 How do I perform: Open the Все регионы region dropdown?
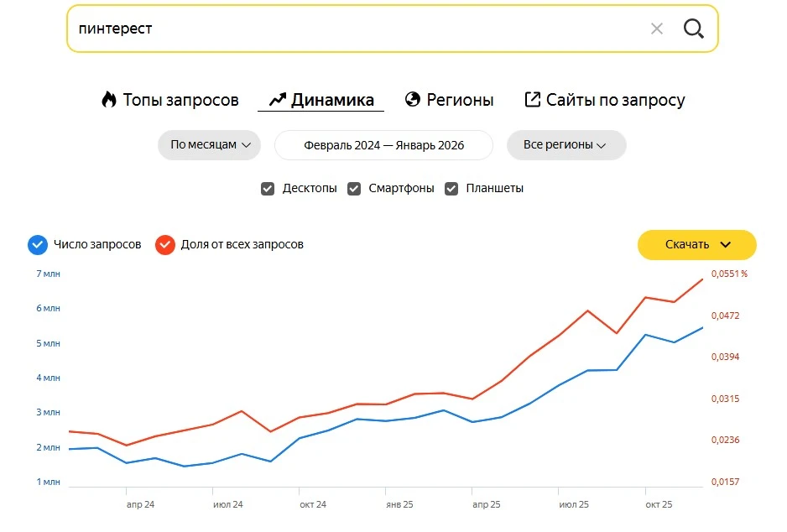click(x=566, y=145)
